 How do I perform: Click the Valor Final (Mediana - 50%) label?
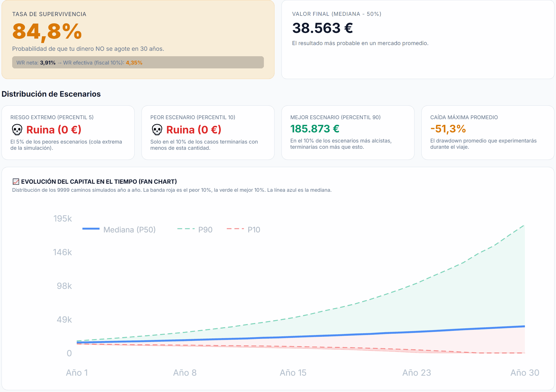(x=337, y=14)
